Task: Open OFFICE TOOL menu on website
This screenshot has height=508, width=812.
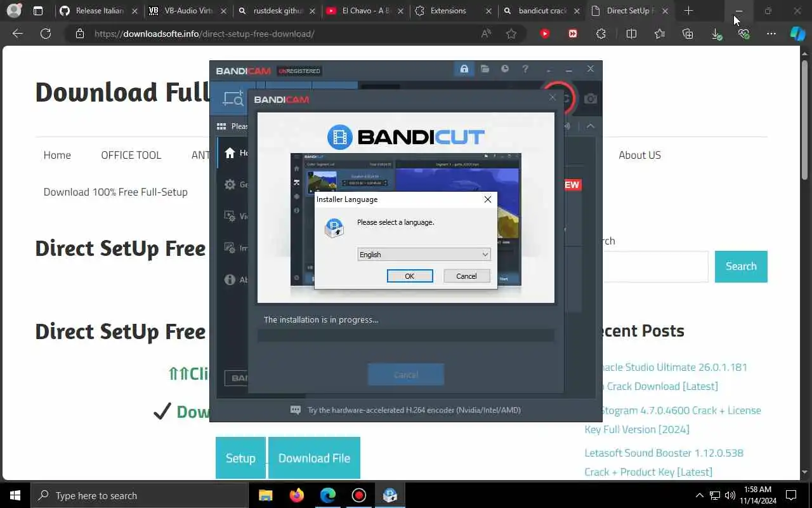Action: pos(131,155)
